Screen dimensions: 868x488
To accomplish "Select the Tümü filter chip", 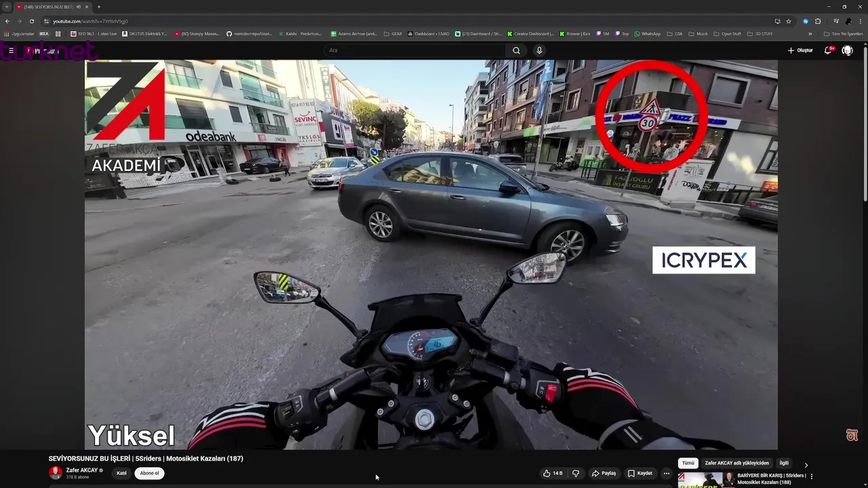I will 688,463.
